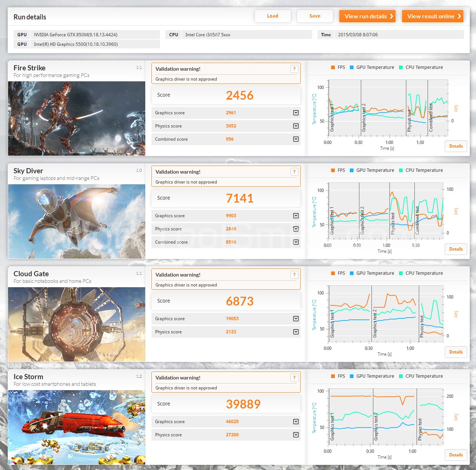Image resolution: width=476 pixels, height=470 pixels.
Task: Open the Sky Diver validation warning help icon
Action: pyautogui.click(x=294, y=172)
